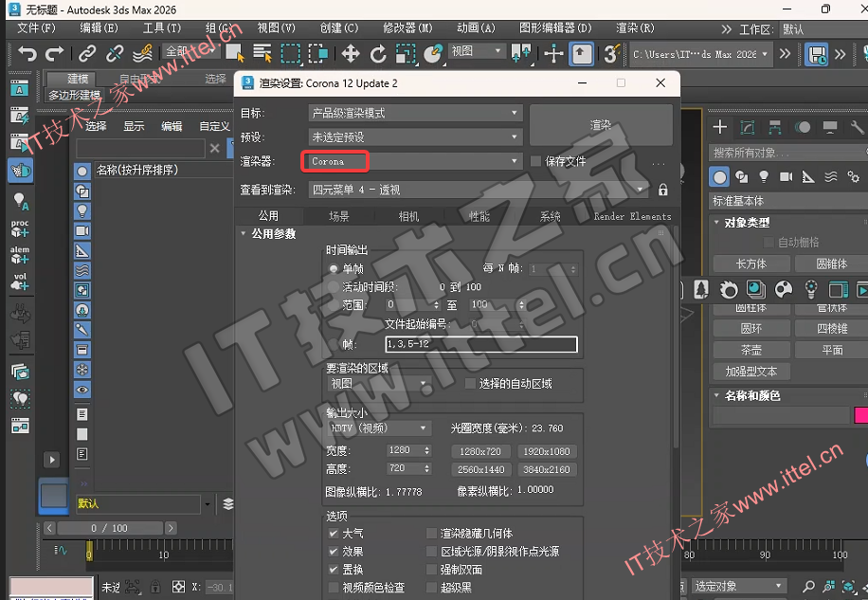
Task: Click the Select and Place tool icon
Action: pos(433,54)
